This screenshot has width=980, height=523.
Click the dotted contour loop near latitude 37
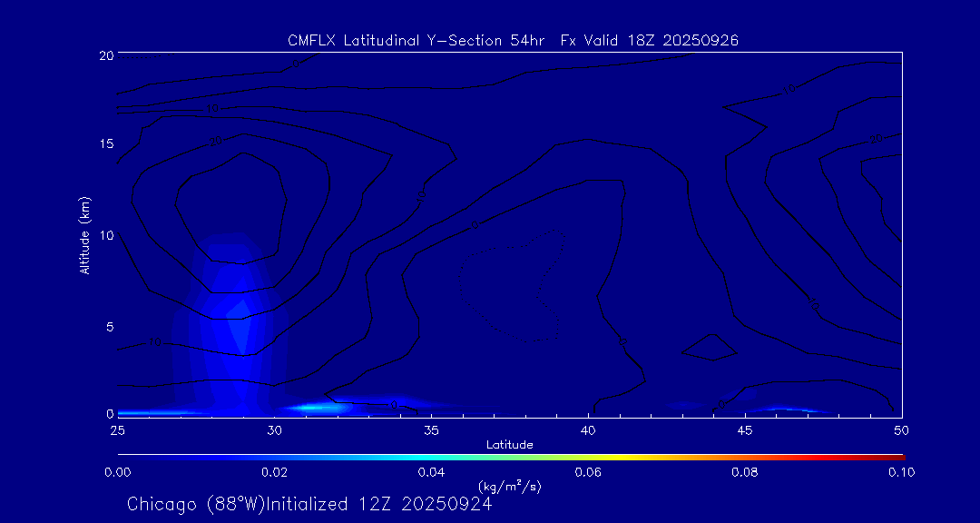[513, 286]
